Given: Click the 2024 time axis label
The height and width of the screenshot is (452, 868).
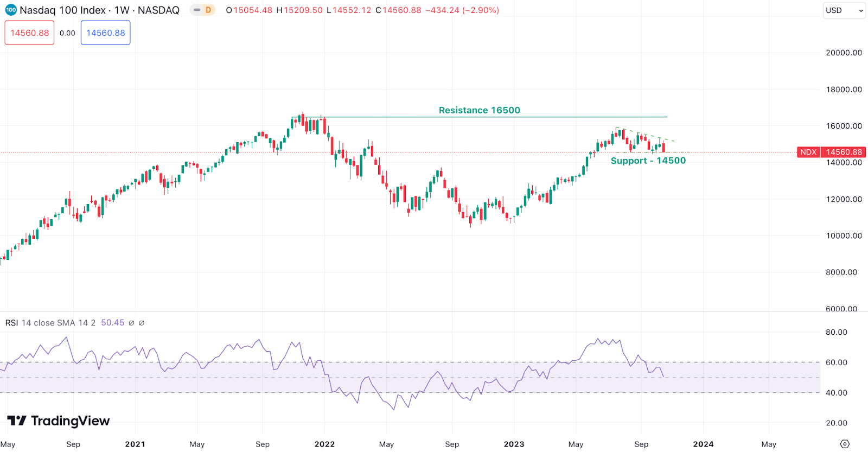Looking at the screenshot, I should click(x=703, y=444).
